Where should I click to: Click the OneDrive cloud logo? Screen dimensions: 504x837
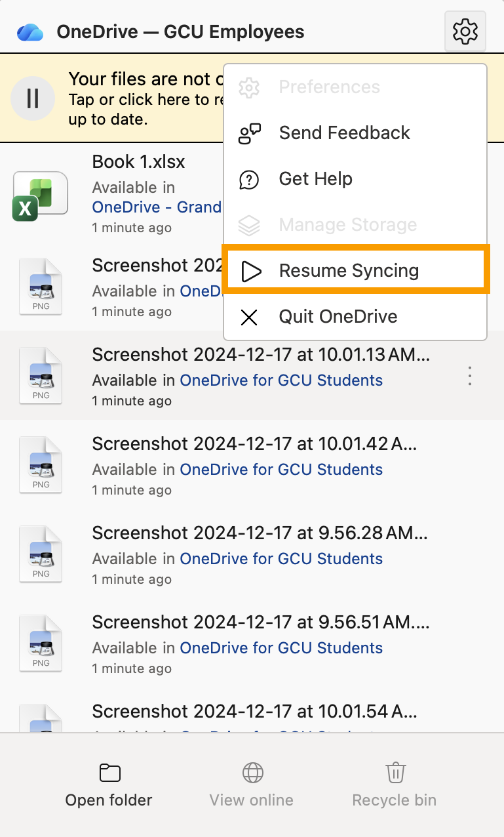click(30, 31)
